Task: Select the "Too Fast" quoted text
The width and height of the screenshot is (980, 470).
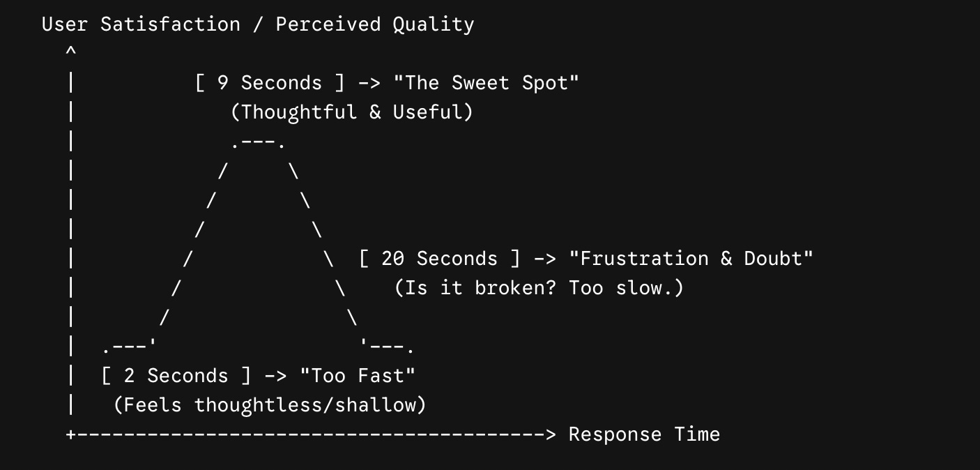Action: 358,376
